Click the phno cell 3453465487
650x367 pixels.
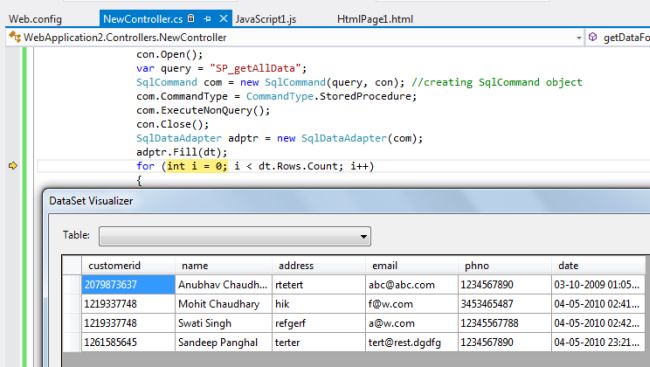[505, 304]
